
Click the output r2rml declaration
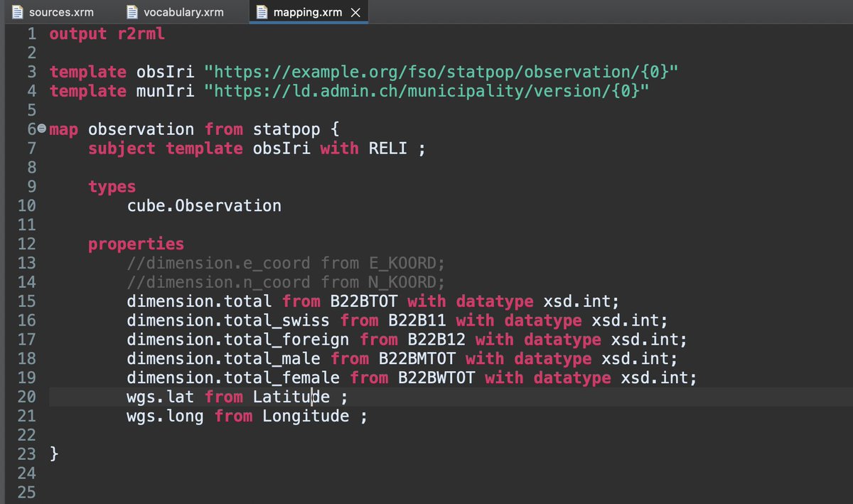pos(105,33)
